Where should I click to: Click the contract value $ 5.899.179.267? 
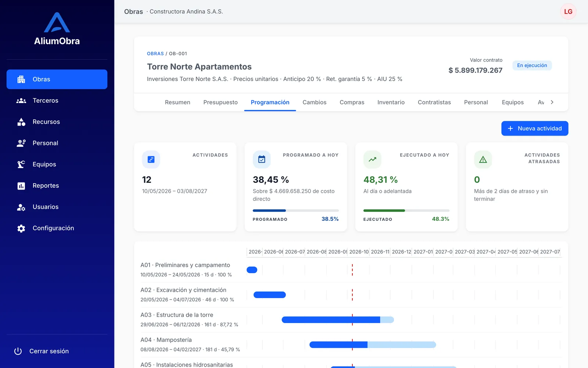pyautogui.click(x=475, y=70)
